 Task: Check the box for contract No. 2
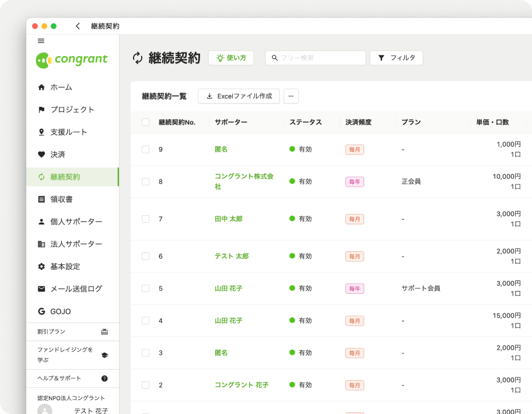(x=146, y=385)
